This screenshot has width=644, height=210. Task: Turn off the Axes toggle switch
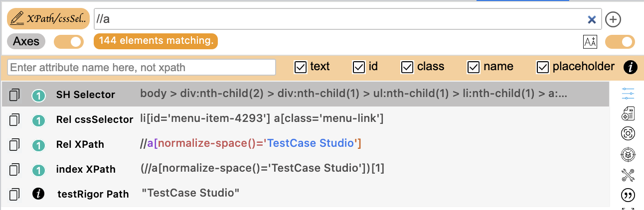coord(69,42)
